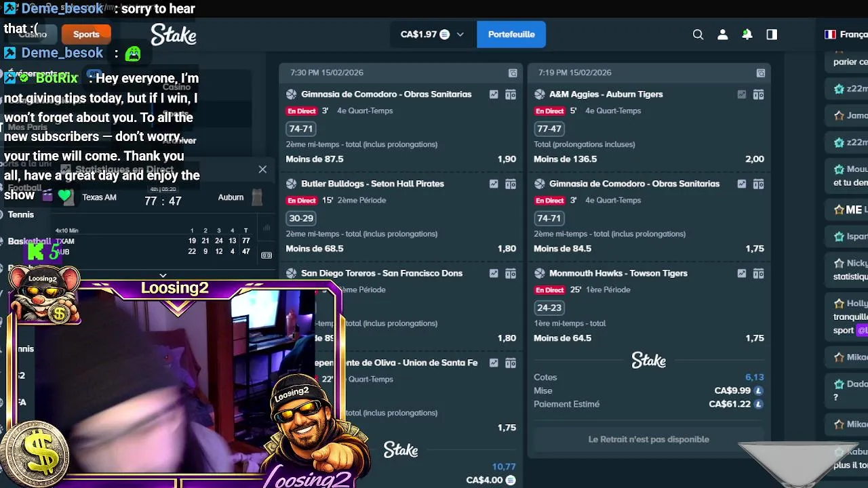Screen dimensions: 868x488
Task: Open the Monmouth Hawks - Towson Tigers match
Action: click(x=618, y=273)
